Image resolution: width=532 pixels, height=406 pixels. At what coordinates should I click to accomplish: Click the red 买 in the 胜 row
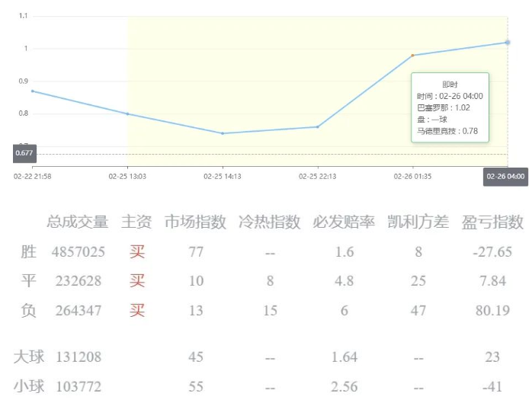tap(136, 252)
